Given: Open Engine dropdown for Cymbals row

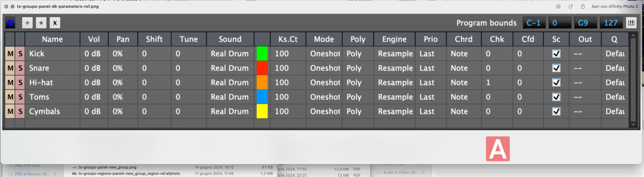Looking at the screenshot, I should click(395, 111).
